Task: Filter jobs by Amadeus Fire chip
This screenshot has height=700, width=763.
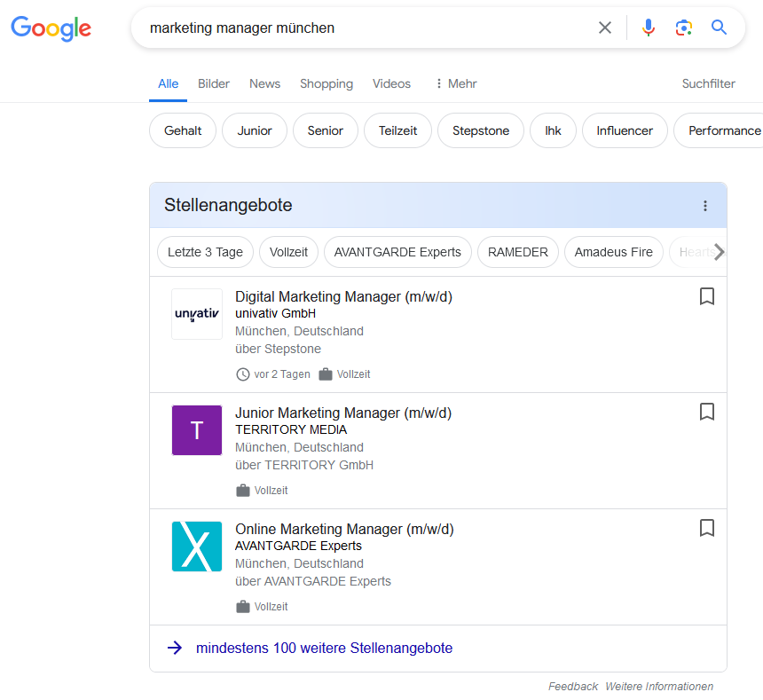Action: click(x=614, y=252)
